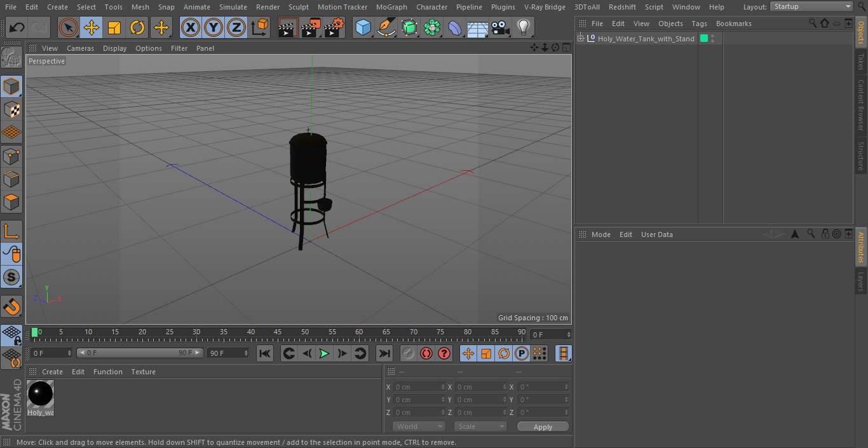
Task: Activate the Scale tool
Action: 114,27
